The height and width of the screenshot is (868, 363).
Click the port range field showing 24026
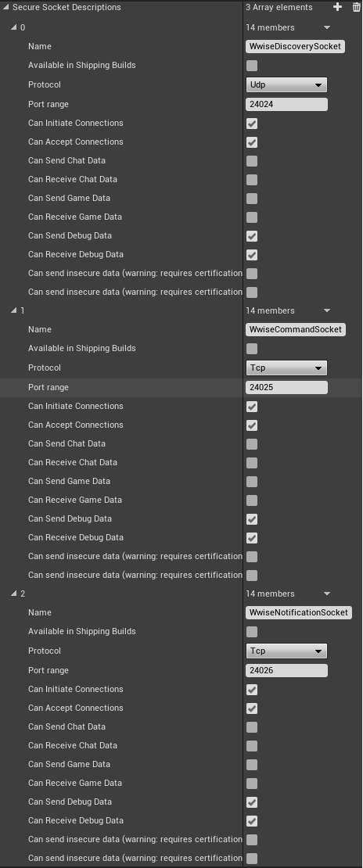[286, 670]
